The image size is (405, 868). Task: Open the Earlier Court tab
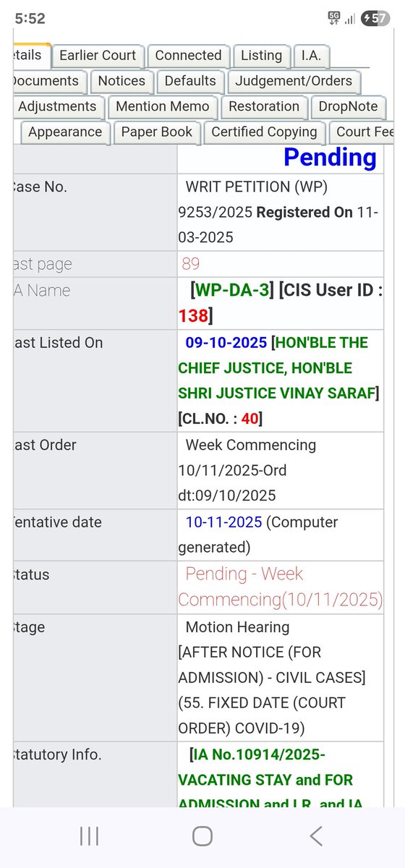98,56
